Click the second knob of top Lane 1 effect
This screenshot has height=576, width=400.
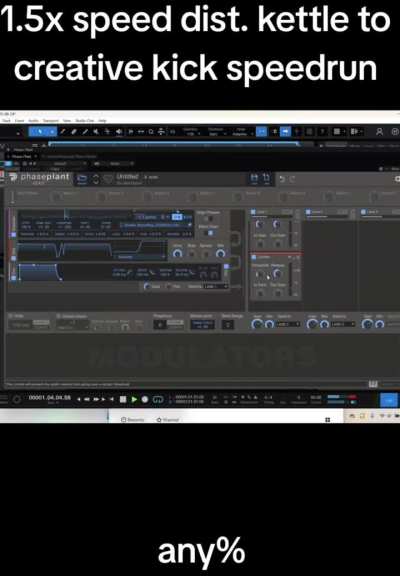click(276, 224)
